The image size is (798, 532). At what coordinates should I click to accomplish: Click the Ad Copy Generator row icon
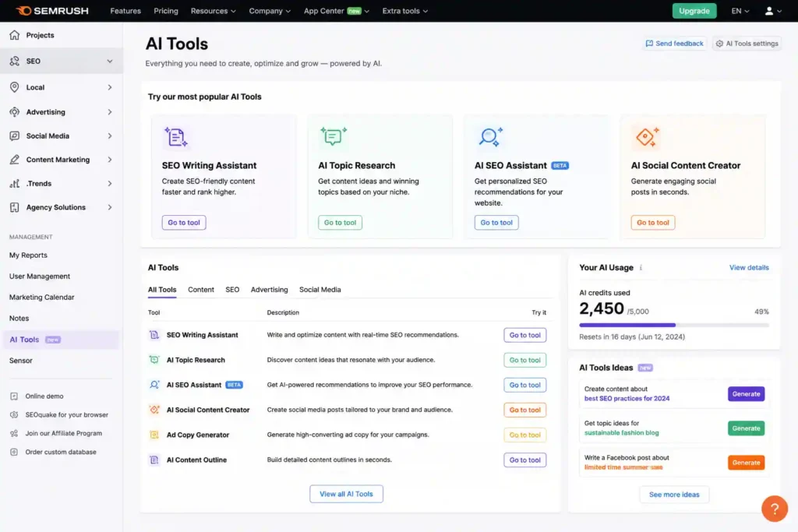[x=154, y=435]
